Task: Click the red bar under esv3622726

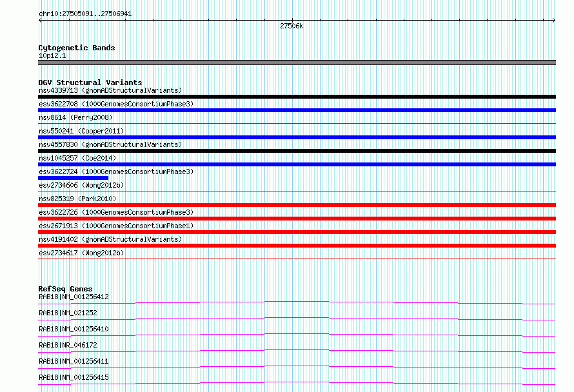Action: (x=297, y=219)
